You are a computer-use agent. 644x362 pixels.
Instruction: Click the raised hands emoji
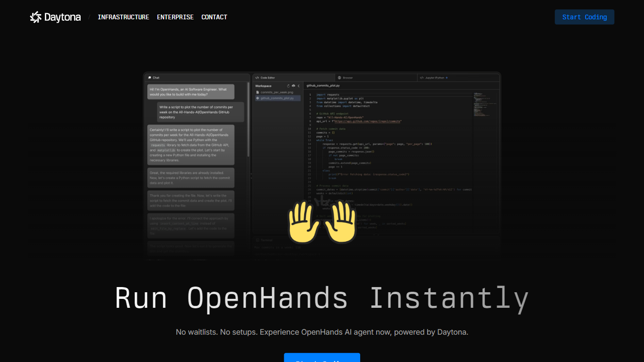pyautogui.click(x=322, y=221)
